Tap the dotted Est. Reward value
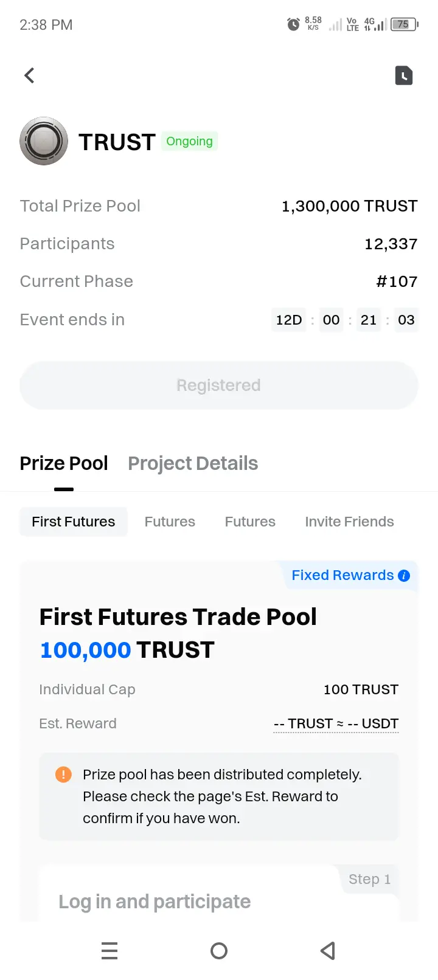The height and width of the screenshot is (980, 438). [x=336, y=723]
